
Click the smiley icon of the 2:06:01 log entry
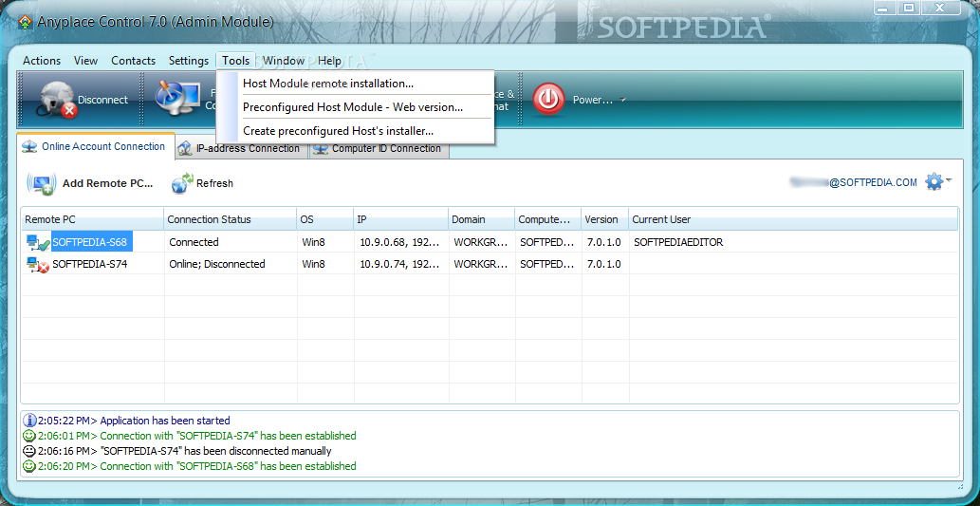29,436
